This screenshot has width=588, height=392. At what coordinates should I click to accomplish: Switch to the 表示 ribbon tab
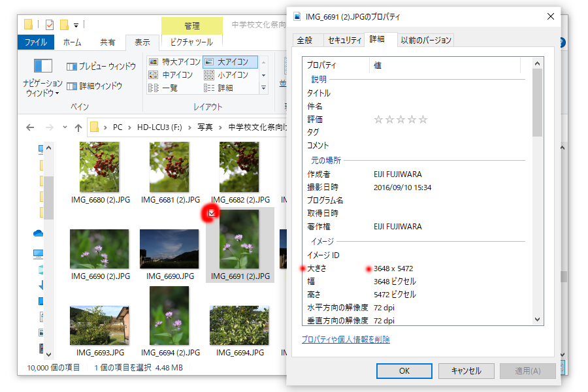(x=142, y=42)
